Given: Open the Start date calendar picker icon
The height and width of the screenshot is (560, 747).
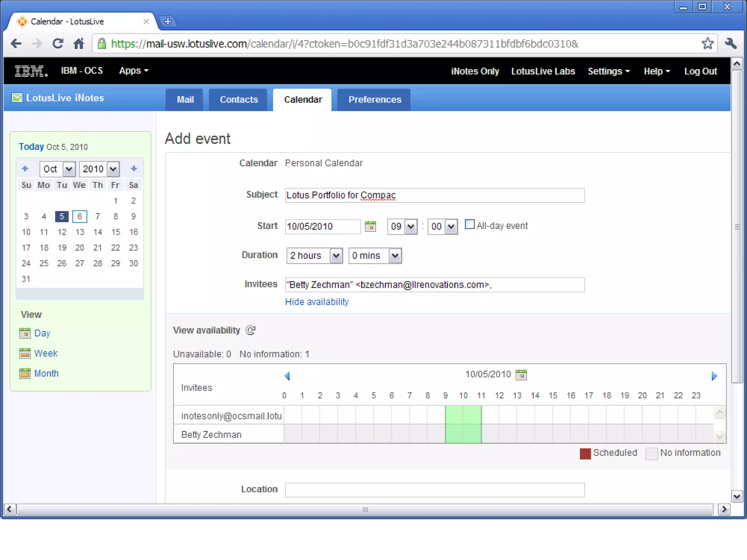Looking at the screenshot, I should pos(370,226).
